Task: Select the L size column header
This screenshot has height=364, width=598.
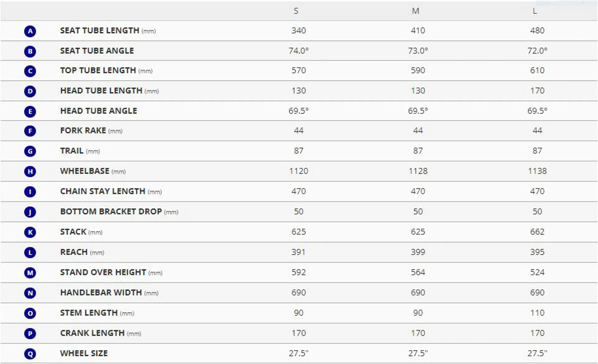Action: [x=535, y=11]
